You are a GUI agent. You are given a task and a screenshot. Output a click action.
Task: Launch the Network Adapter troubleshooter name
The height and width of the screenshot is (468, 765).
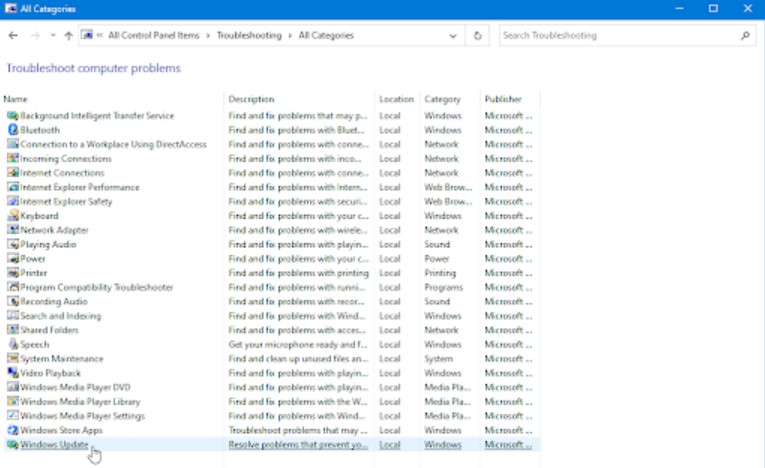point(54,230)
